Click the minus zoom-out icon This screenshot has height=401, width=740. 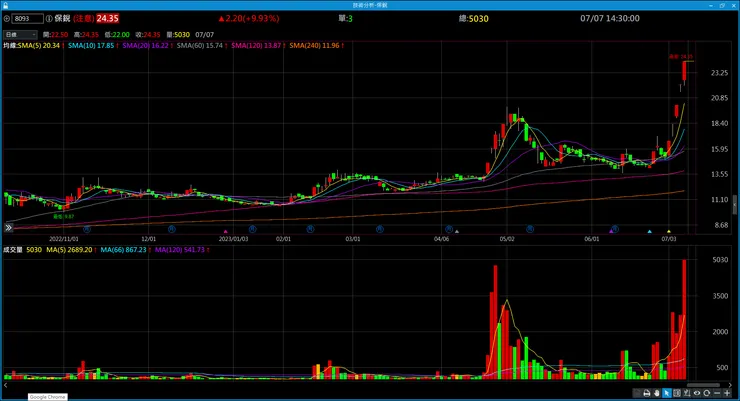point(717,393)
